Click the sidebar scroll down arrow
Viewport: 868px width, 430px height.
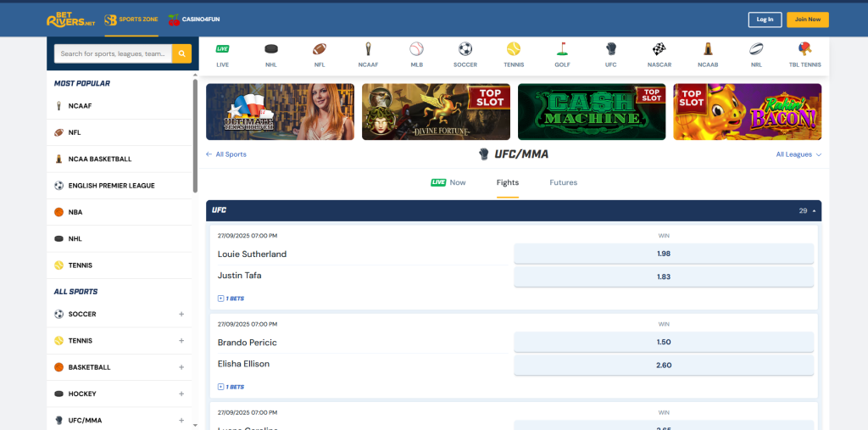195,425
